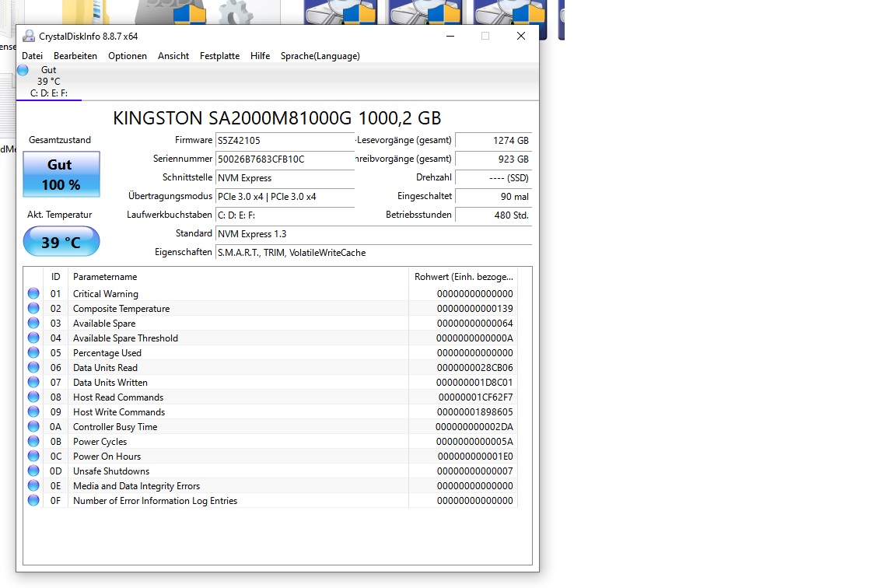The width and height of the screenshot is (896, 588).
Task: Click the Übertragungsmodus field PCIe 3.0 x4
Action: tap(285, 197)
